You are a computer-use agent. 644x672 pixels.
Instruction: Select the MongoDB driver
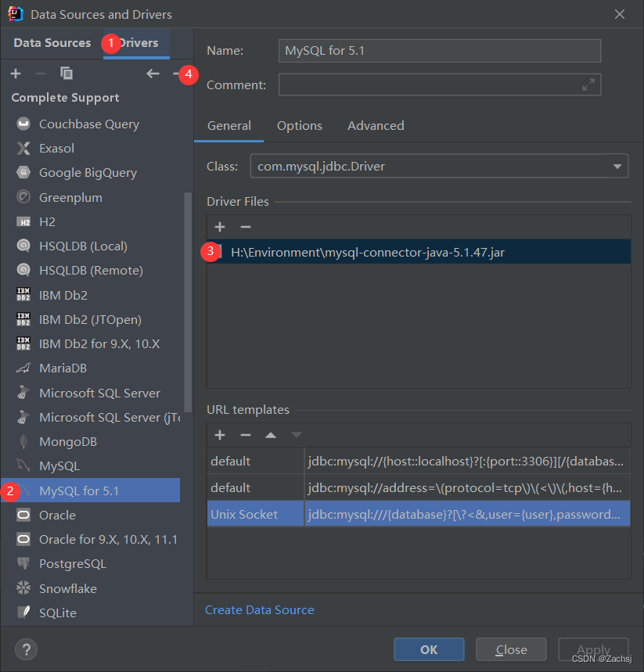click(x=91, y=442)
